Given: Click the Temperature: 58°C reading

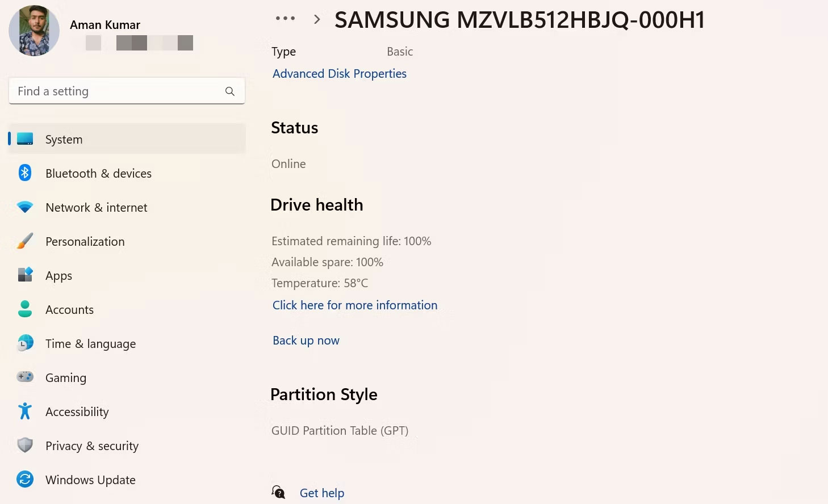Looking at the screenshot, I should [320, 283].
